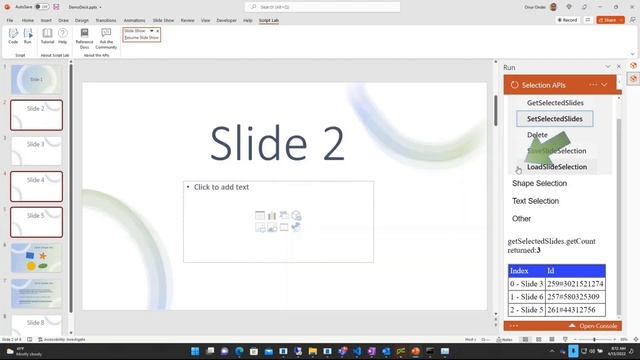Screen dimensions: 640x360
Task: Switch to Slide Sorter view icon
Action: coord(539,339)
